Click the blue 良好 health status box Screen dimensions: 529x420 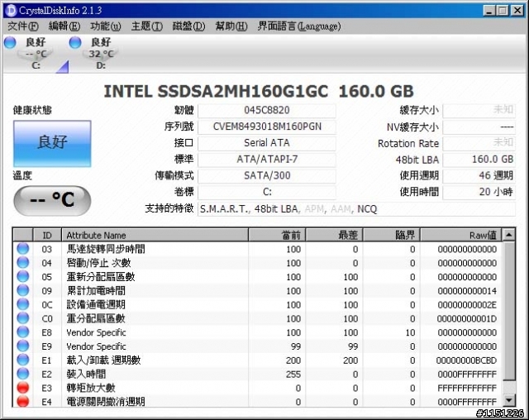click(52, 143)
